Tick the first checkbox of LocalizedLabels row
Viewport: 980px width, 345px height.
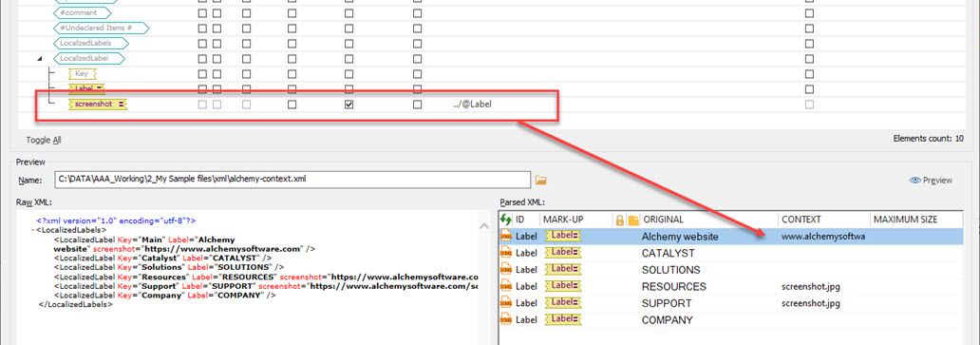[x=202, y=44]
